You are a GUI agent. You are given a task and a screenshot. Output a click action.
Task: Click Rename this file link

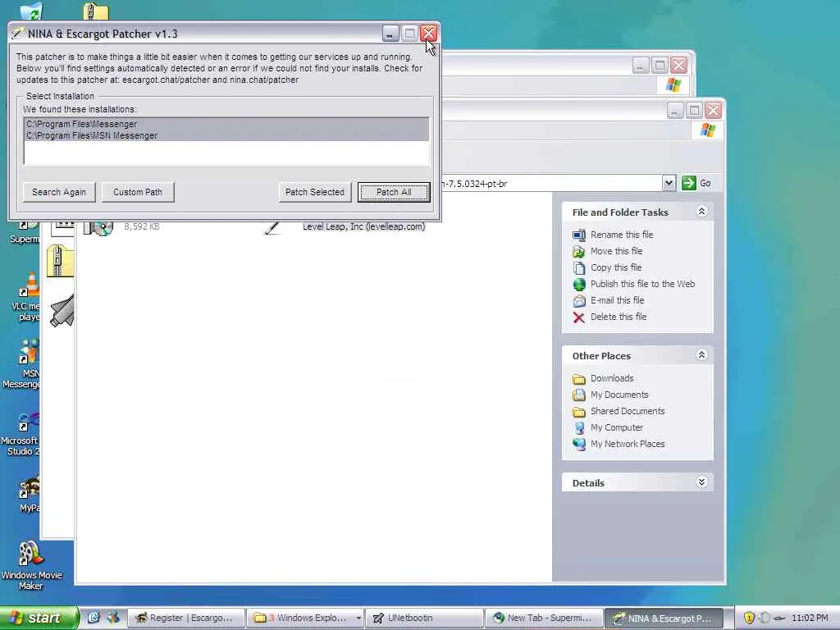pyautogui.click(x=622, y=235)
